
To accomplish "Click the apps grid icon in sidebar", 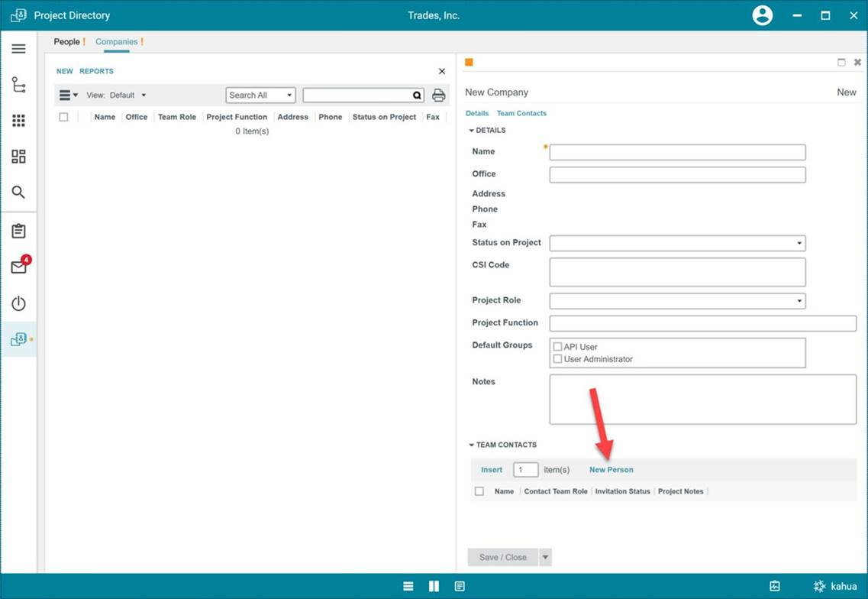I will tap(18, 121).
